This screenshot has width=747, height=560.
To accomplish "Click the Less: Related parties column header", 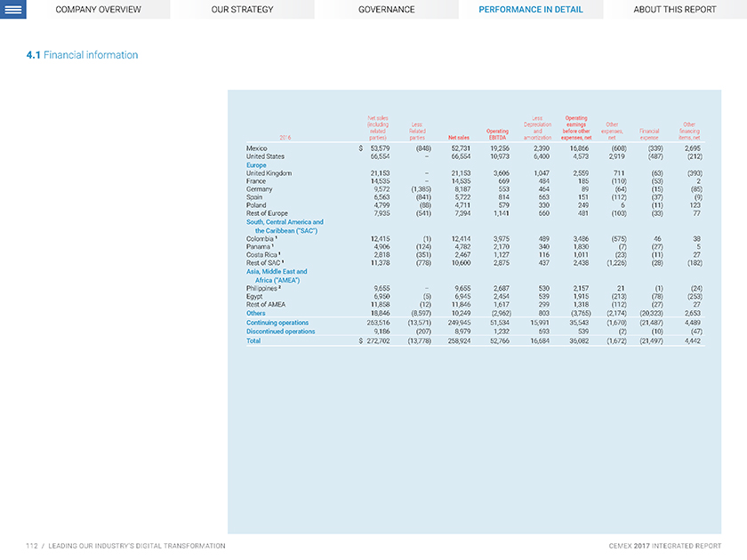I will coord(417,131).
